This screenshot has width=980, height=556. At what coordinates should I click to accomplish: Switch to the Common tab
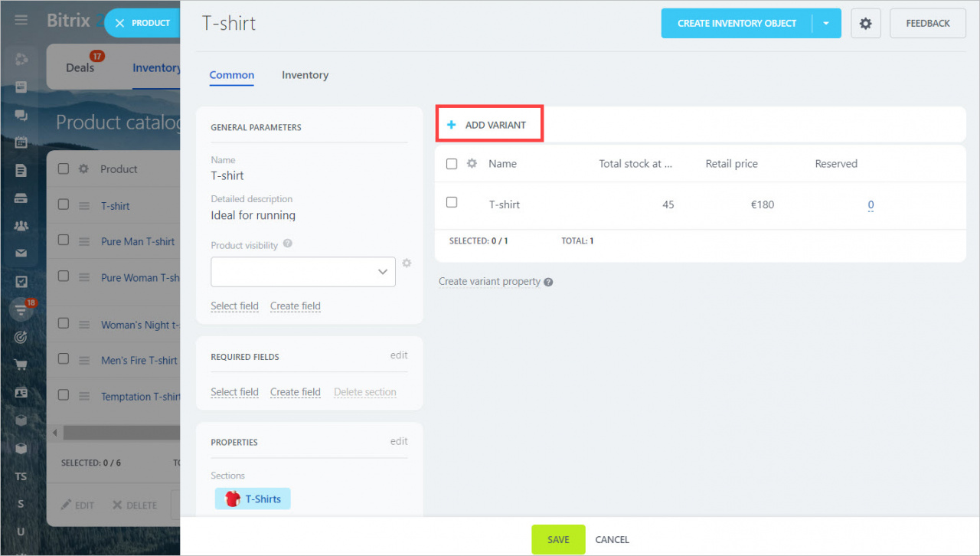point(232,75)
